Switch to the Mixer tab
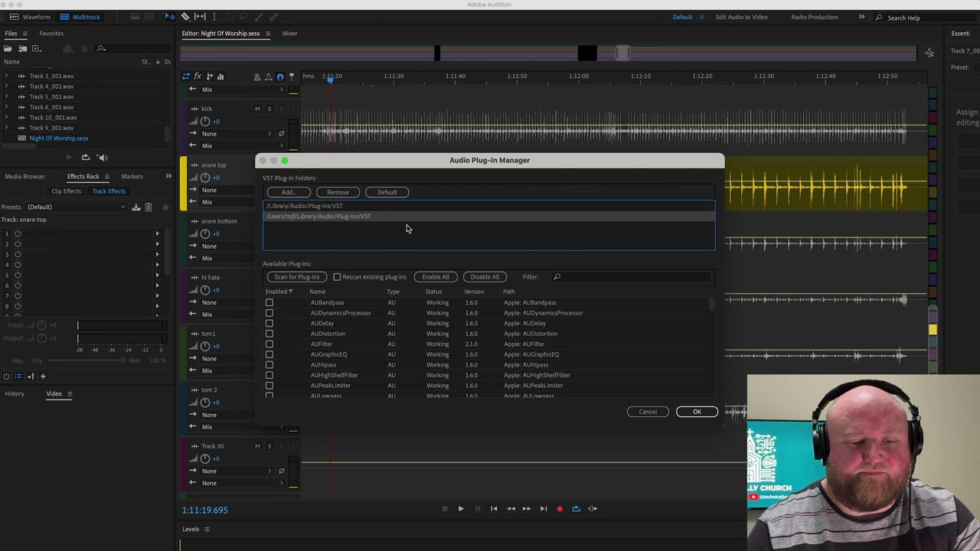 coord(289,34)
